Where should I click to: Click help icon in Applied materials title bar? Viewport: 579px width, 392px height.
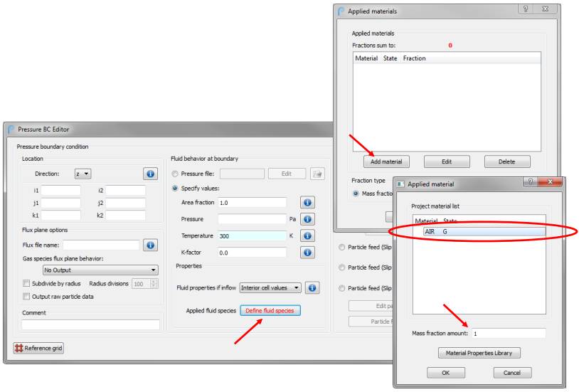[x=526, y=9]
